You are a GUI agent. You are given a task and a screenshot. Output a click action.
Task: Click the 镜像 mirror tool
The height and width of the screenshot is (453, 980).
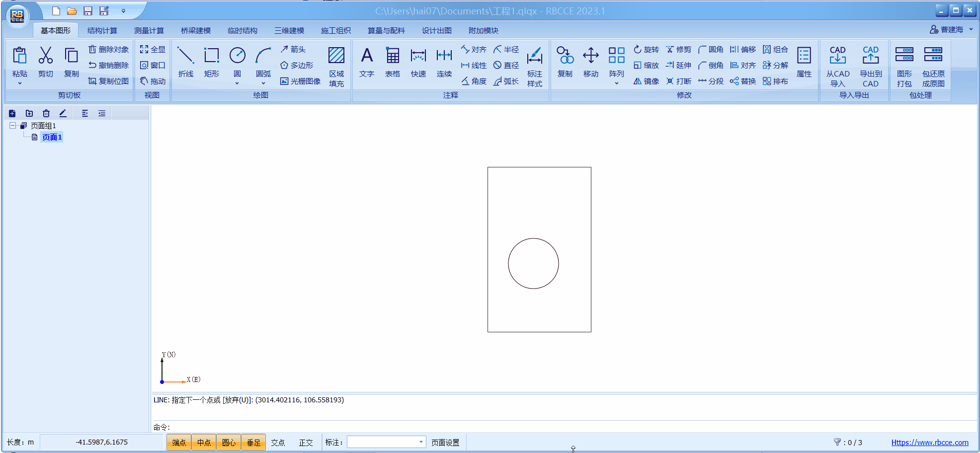646,81
